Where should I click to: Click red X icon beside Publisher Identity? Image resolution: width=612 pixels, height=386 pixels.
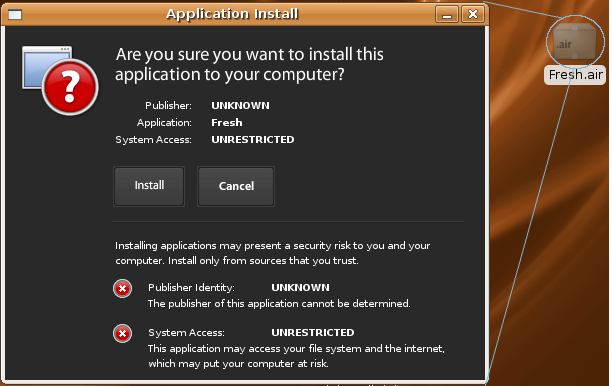123,289
